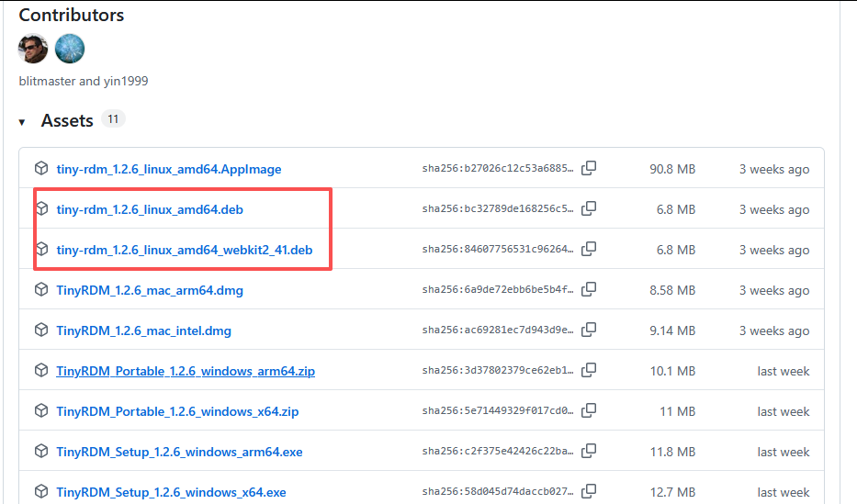Copy sha256 hash for mac_arm64.dmg
This screenshot has width=857, height=504.
[589, 289]
